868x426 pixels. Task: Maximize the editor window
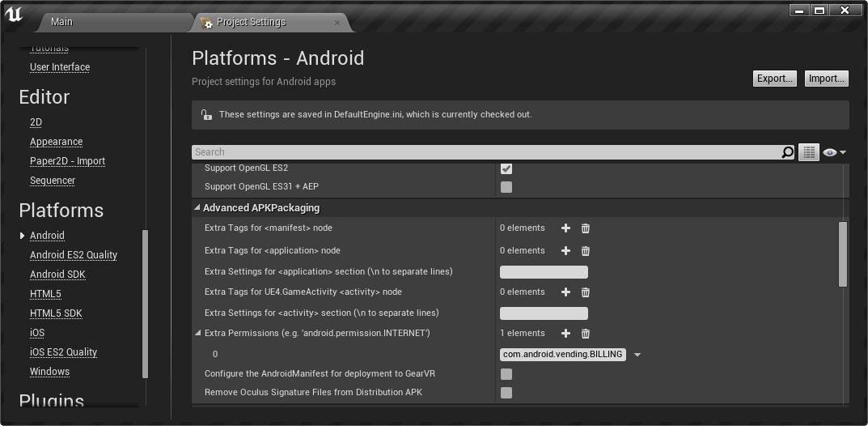coord(819,11)
